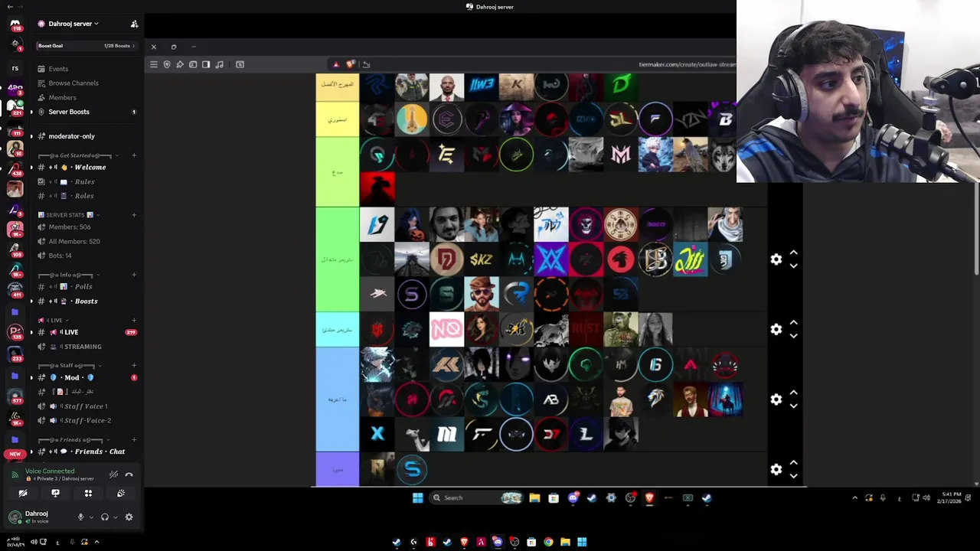This screenshot has height=551, width=980.
Task: Open the Friends Chat channel
Action: (86, 452)
